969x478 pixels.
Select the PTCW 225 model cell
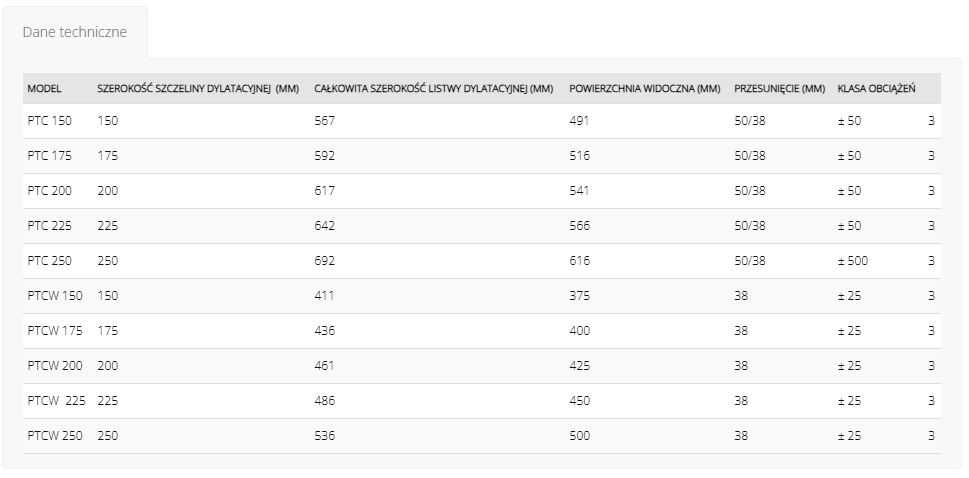(x=57, y=401)
